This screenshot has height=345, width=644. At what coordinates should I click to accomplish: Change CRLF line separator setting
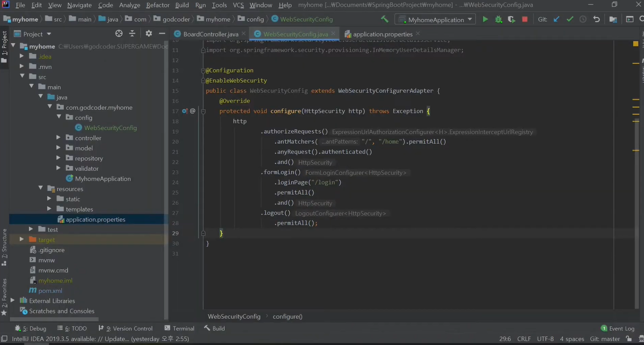point(524,339)
